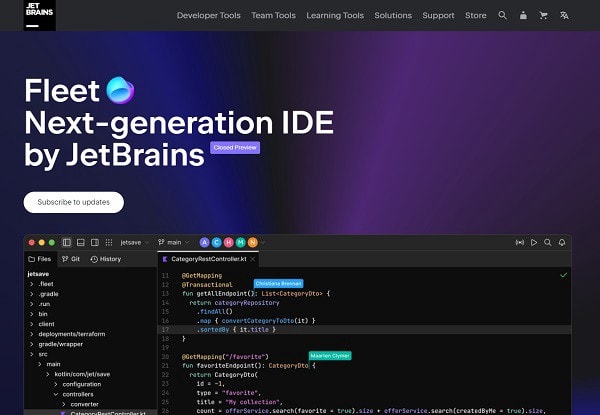Open the Solutions menu

[x=393, y=15]
